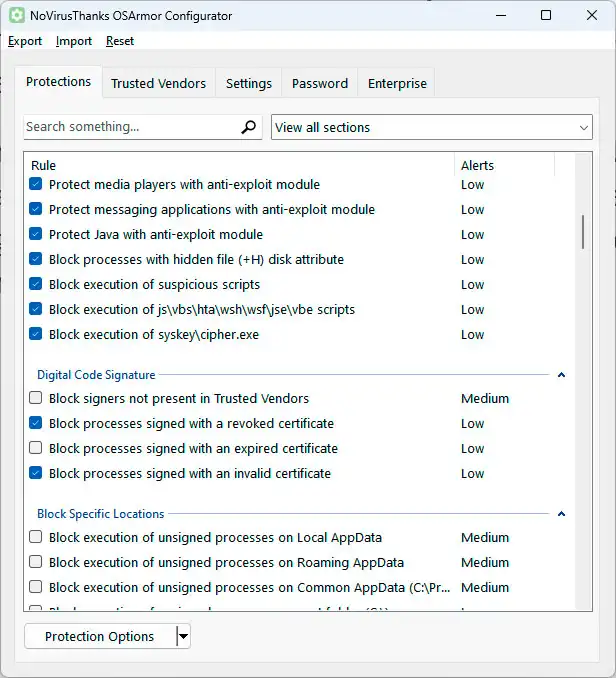This screenshot has width=616, height=678.
Task: Click Medium alert for Trusted Vendors signers rule
Action: pos(485,398)
